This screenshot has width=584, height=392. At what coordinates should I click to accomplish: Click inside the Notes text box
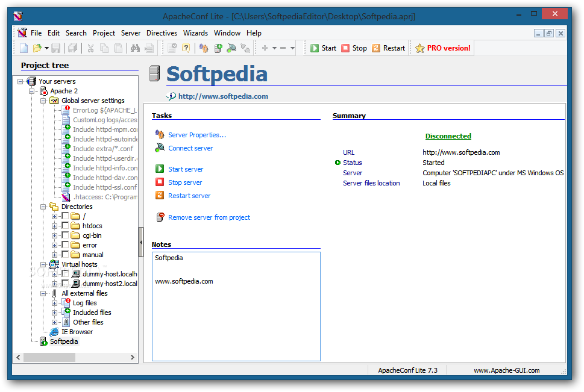coord(236,306)
